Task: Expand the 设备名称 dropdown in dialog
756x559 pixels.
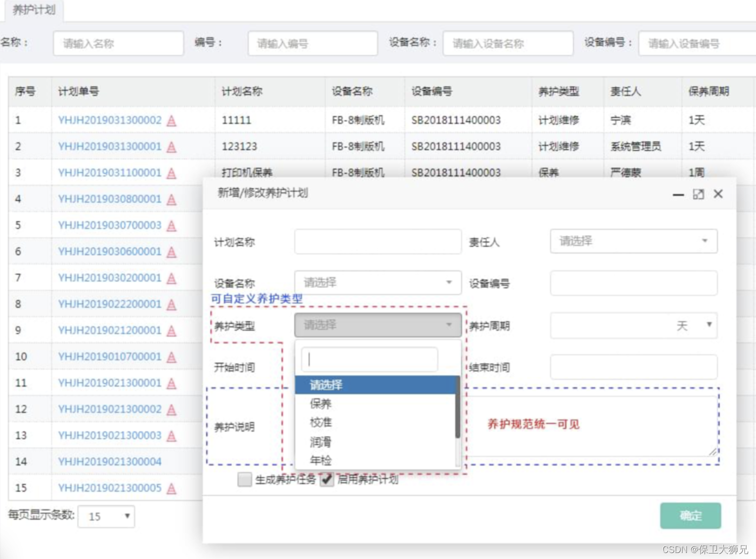Action: point(377,282)
